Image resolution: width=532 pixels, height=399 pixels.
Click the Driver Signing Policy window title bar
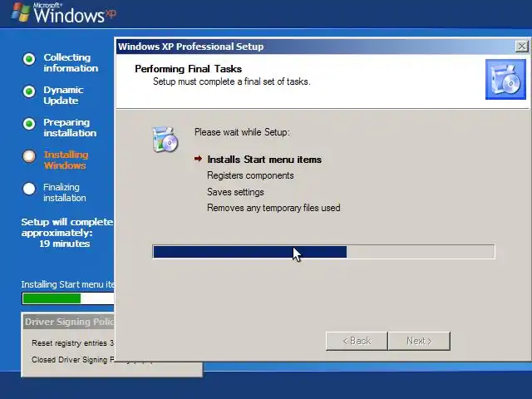(x=69, y=322)
